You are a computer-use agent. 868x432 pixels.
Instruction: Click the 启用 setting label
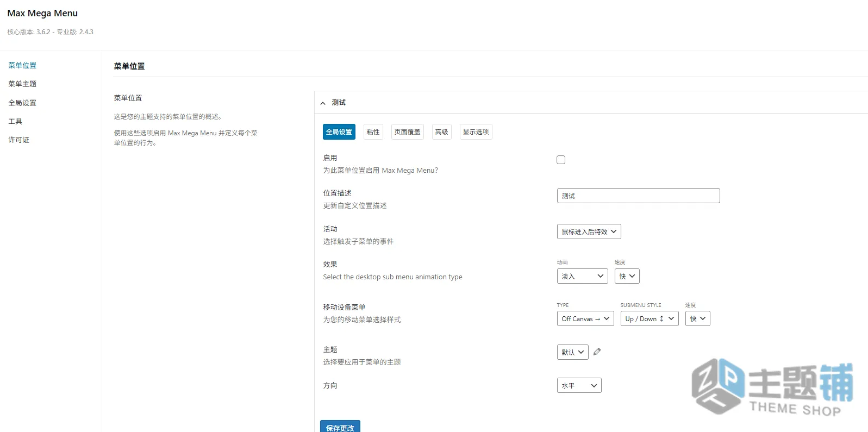(x=330, y=158)
